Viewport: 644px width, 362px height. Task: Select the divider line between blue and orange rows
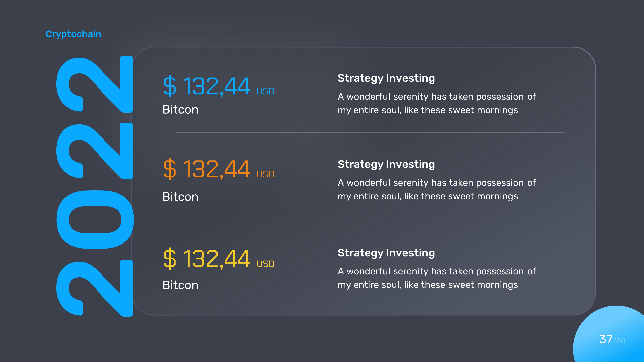[370, 133]
